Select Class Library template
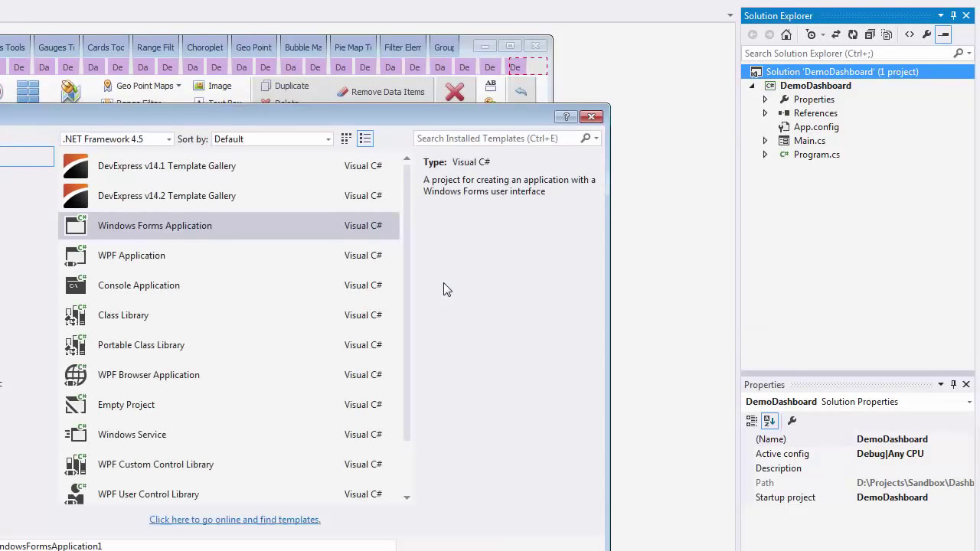 click(x=229, y=315)
